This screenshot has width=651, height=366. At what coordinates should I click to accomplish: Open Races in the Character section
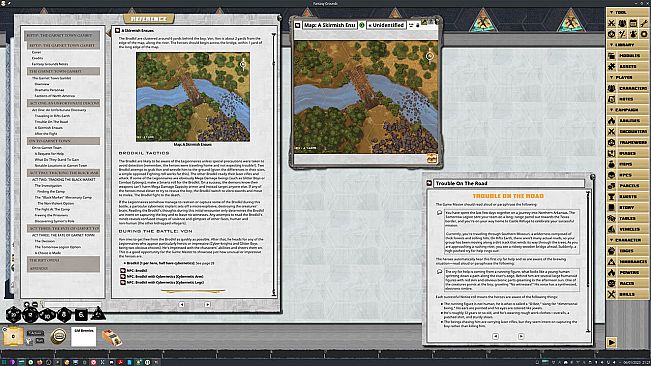click(627, 283)
